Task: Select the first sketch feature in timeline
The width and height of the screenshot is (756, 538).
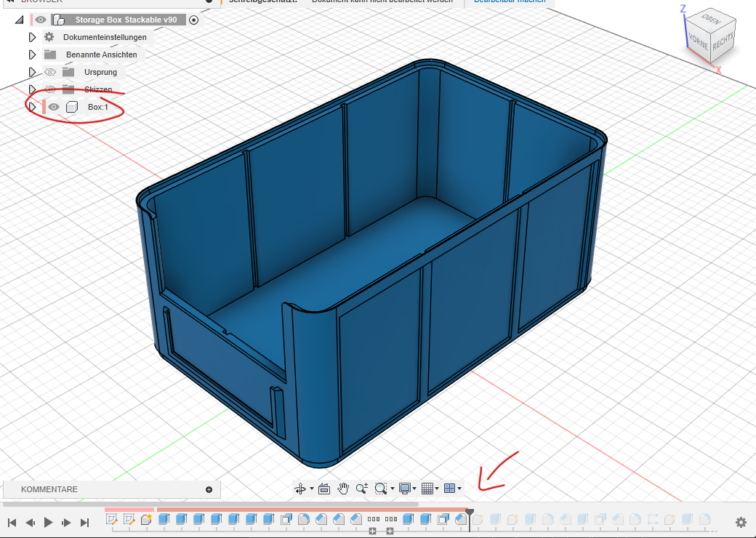Action: (x=111, y=519)
